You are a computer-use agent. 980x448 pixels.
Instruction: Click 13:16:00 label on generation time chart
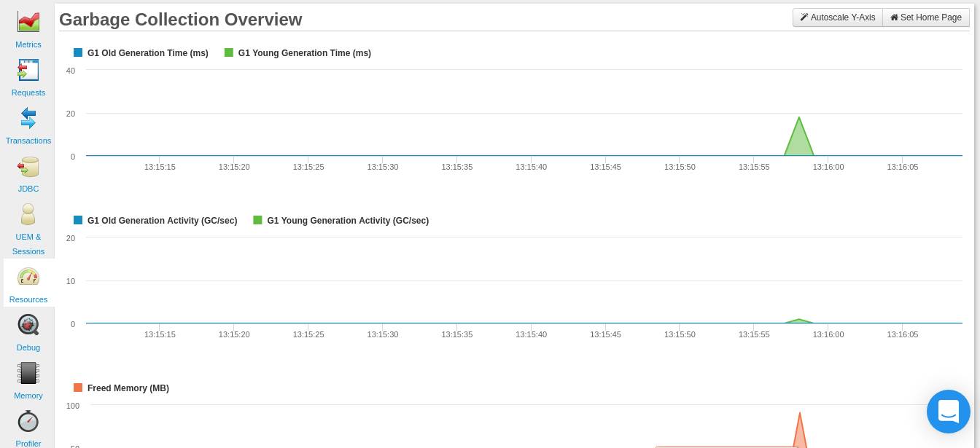pos(829,167)
